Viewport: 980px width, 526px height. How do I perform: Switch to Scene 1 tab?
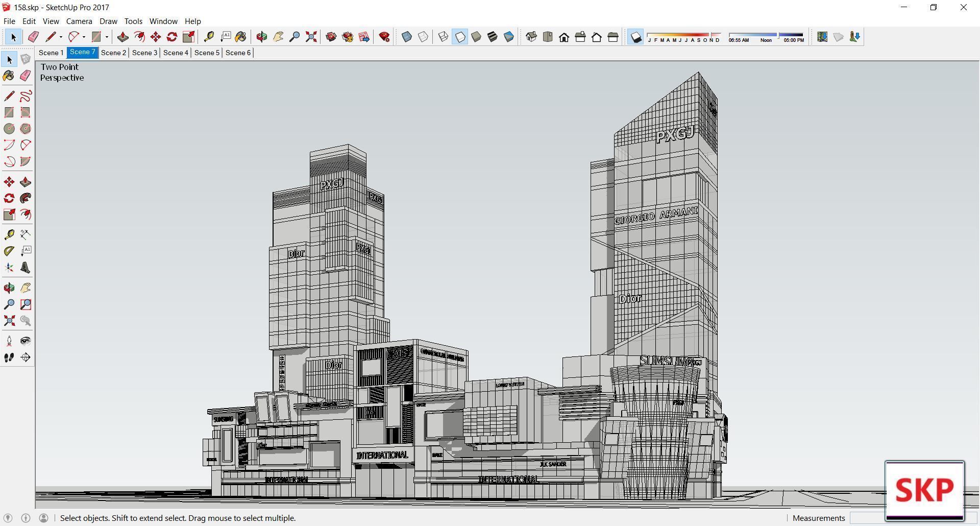tap(51, 53)
